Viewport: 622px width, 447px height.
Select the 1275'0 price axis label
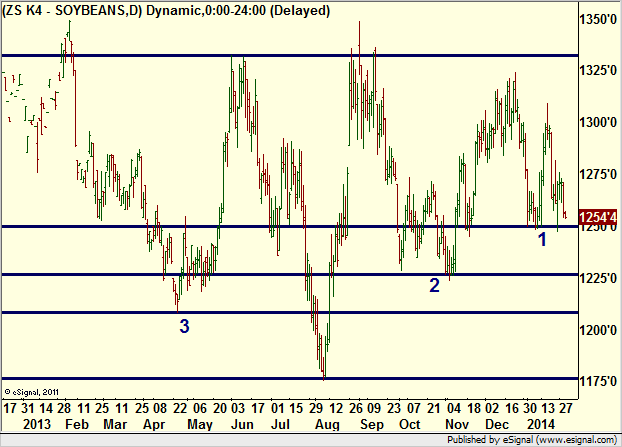coord(598,174)
